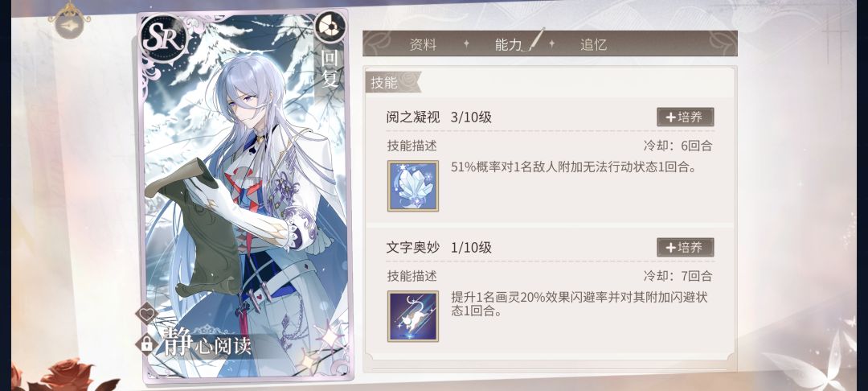Tap the pen-nib back emblem
Viewport: 868px width, 391px height.
click(x=70, y=20)
